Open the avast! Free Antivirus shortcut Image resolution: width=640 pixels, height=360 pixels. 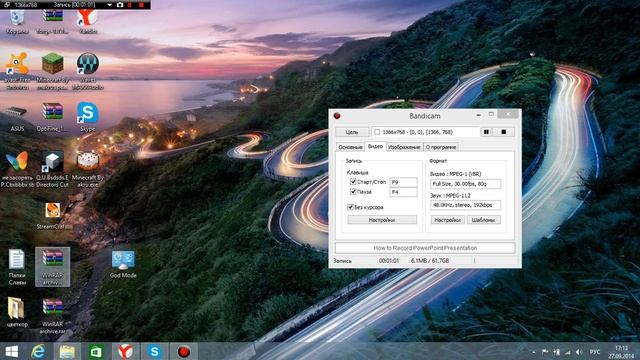pyautogui.click(x=17, y=71)
